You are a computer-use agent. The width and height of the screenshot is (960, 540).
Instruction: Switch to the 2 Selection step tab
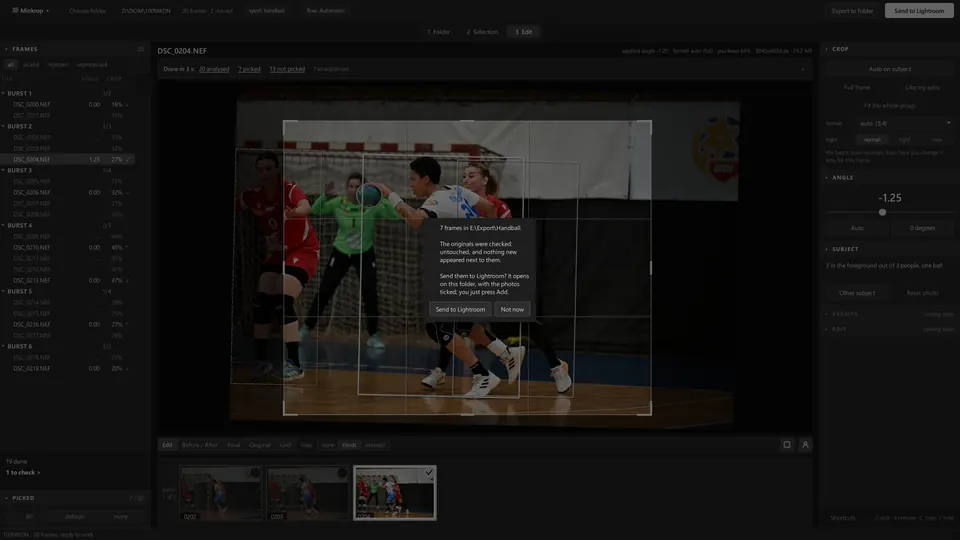(482, 32)
